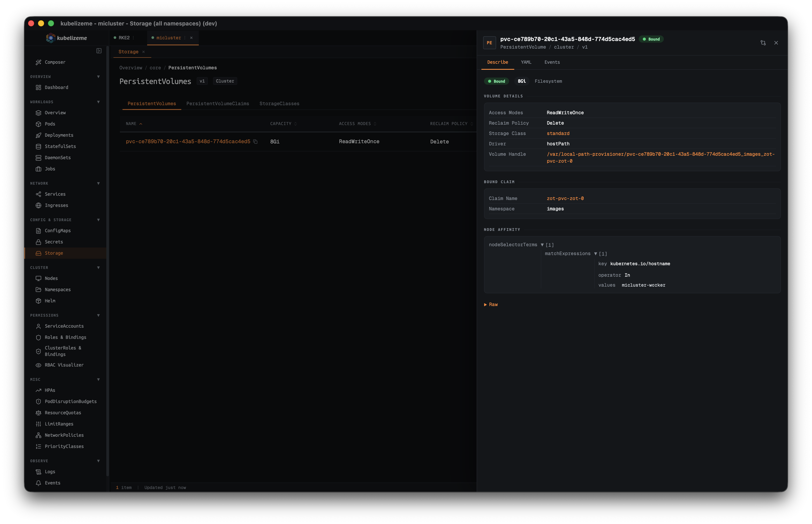Click the HPAs trending arrow icon

(x=38, y=390)
